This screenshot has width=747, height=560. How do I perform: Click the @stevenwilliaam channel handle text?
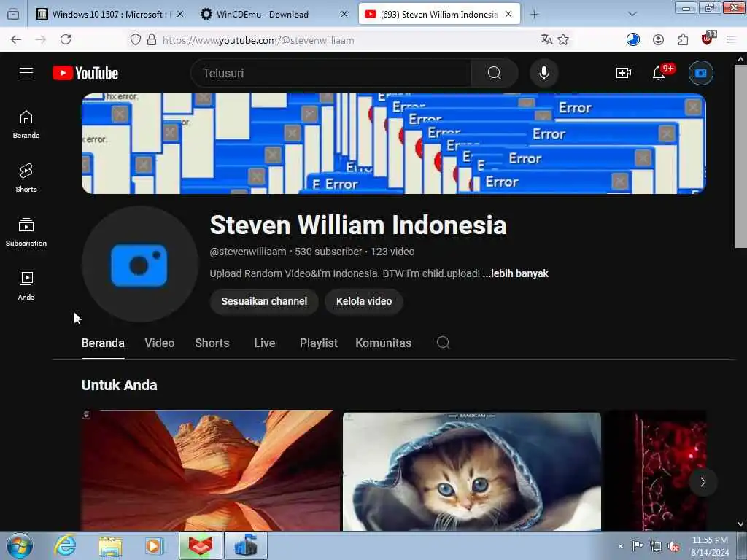(x=248, y=252)
